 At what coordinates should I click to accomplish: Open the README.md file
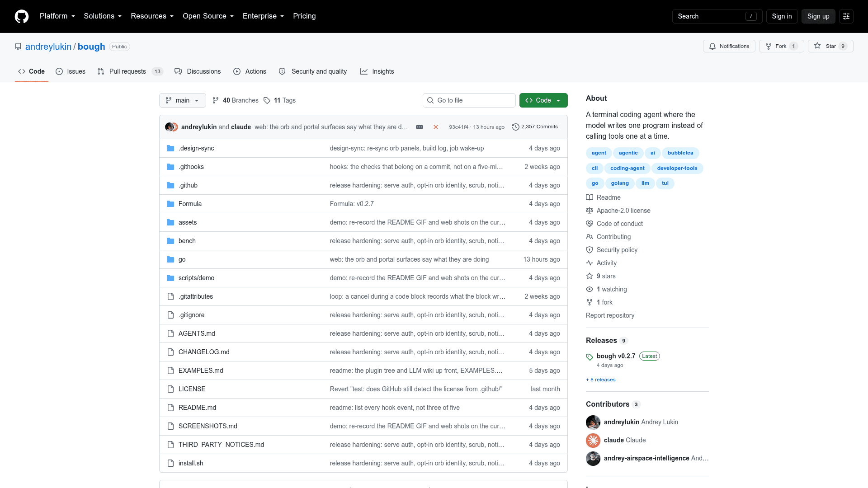tap(197, 408)
